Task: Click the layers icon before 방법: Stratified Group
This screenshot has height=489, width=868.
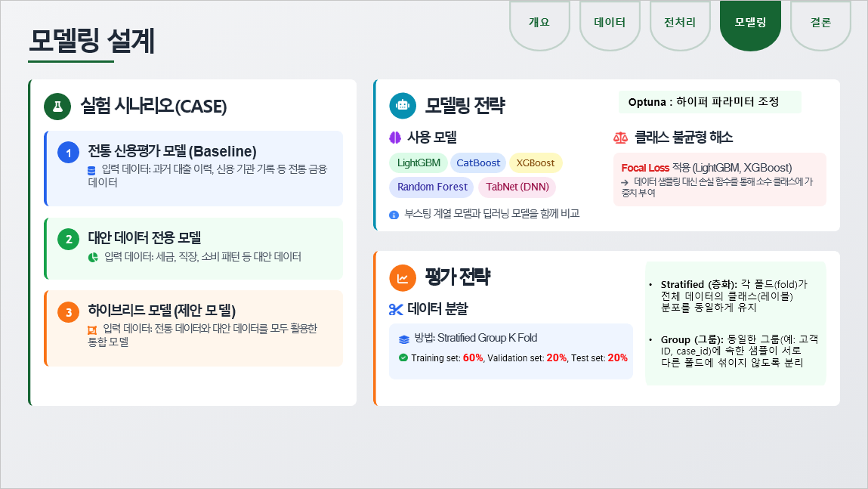Action: tap(403, 339)
